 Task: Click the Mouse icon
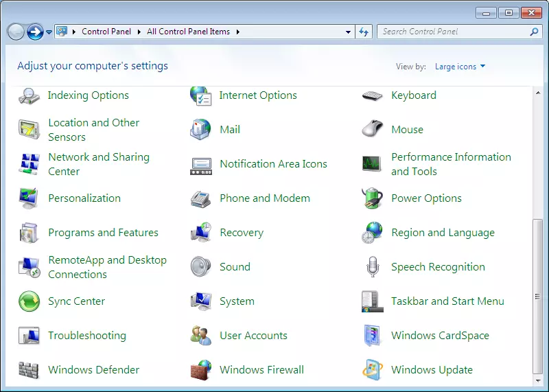point(372,128)
